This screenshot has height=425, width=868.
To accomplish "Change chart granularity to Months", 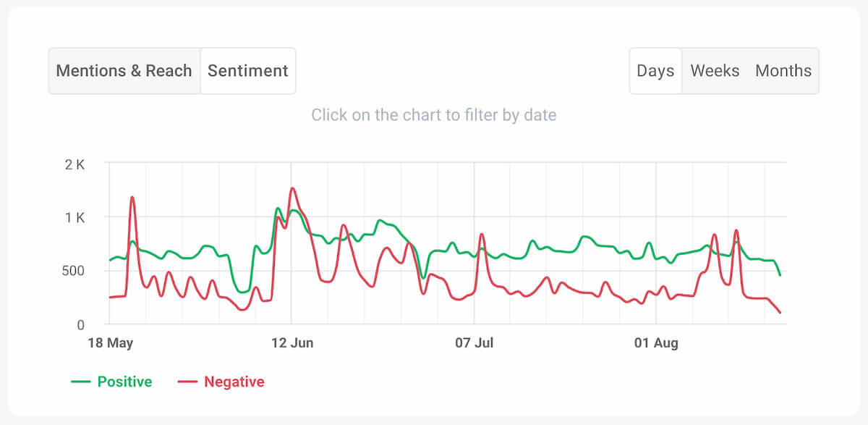I will 783,71.
